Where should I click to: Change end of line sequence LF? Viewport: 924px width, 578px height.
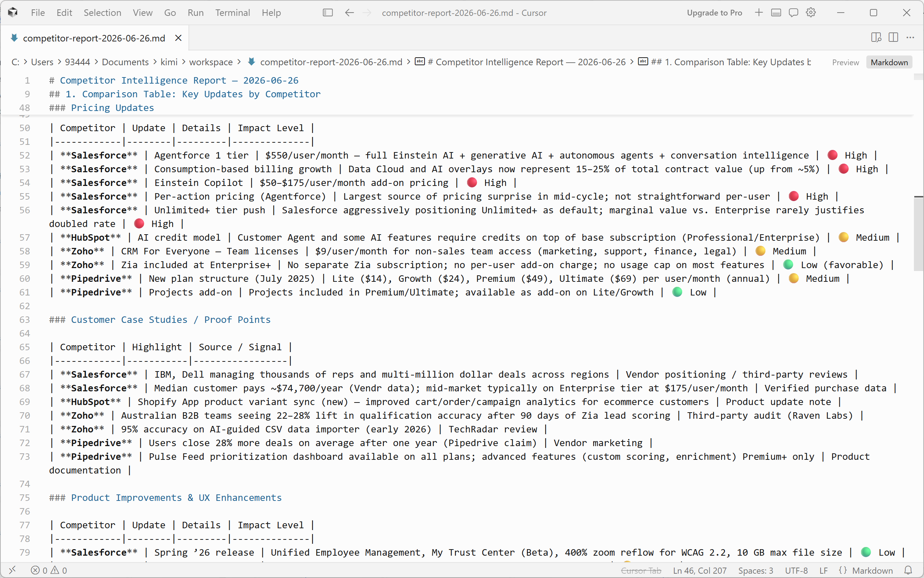823,570
